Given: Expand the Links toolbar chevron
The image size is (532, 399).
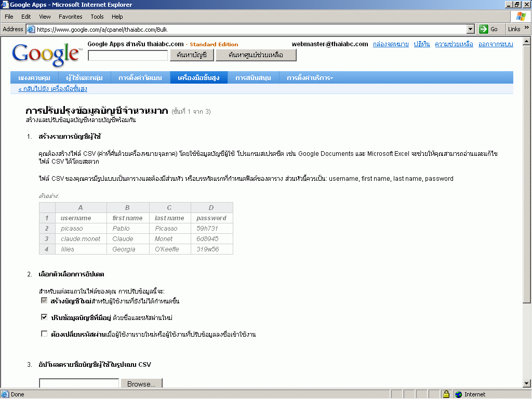Looking at the screenshot, I should pos(527,29).
